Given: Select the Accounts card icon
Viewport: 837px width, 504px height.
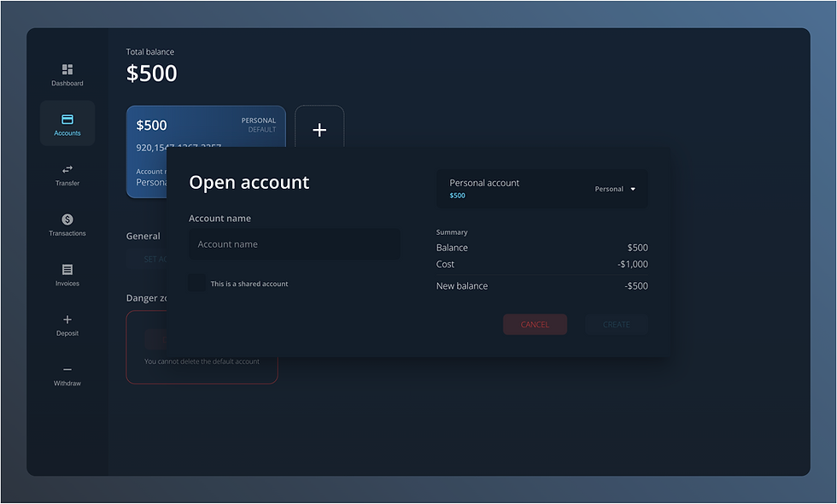Looking at the screenshot, I should coord(67,119).
